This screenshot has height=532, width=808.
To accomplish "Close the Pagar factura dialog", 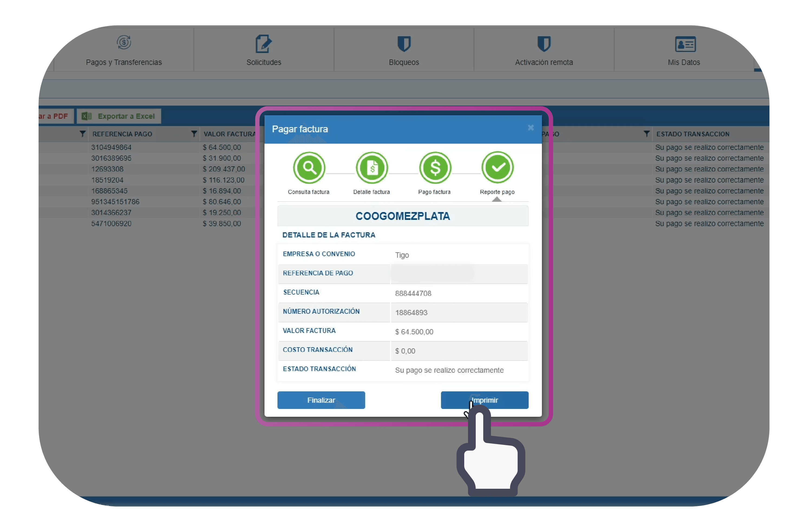I will pyautogui.click(x=531, y=128).
